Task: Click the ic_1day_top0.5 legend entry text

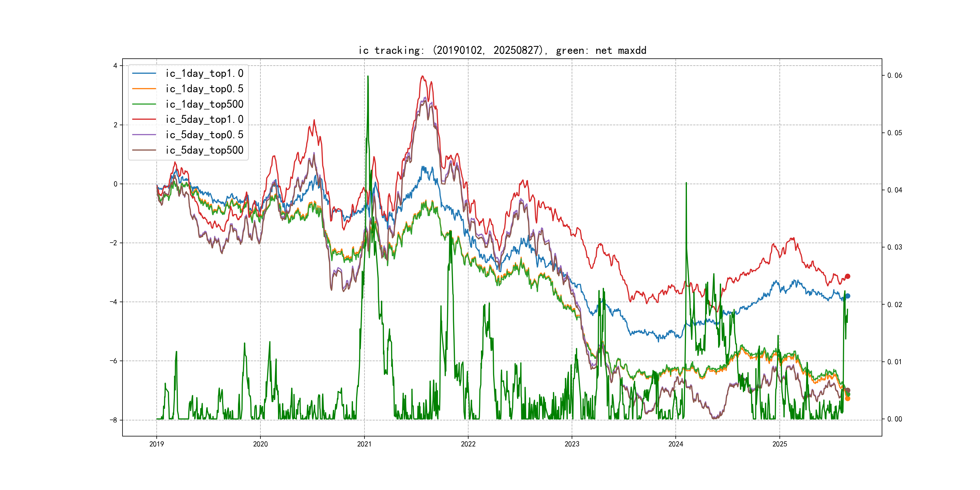Action: point(204,89)
